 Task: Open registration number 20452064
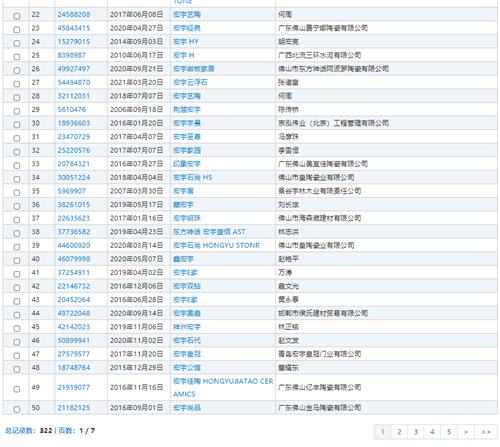pyautogui.click(x=74, y=300)
